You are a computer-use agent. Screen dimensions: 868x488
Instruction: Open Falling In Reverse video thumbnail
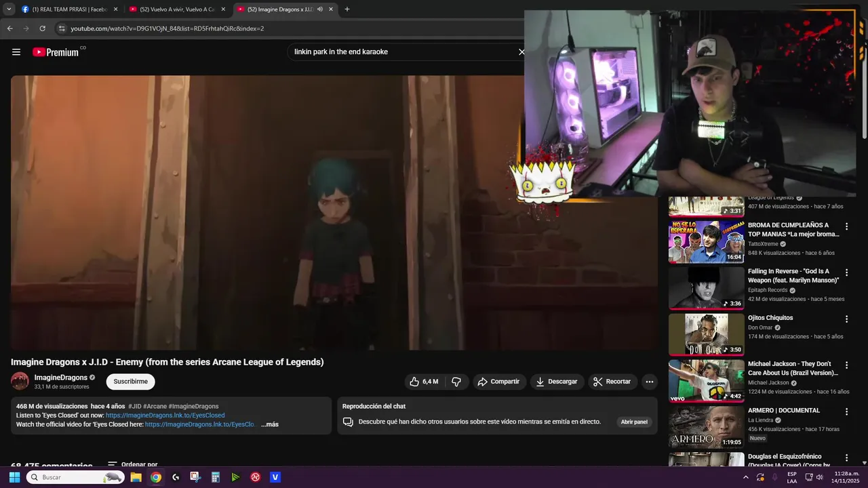706,287
